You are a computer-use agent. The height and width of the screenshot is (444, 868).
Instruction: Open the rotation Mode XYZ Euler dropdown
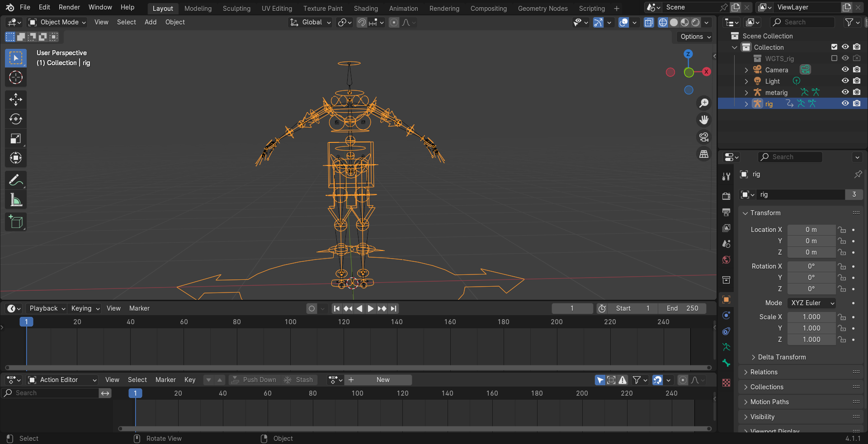point(811,303)
